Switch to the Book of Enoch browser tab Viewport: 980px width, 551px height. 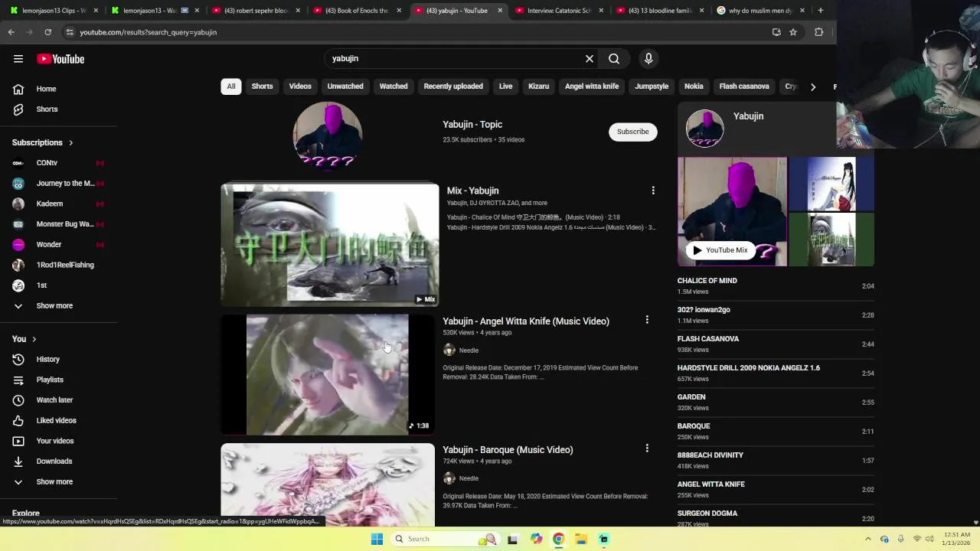click(x=357, y=11)
